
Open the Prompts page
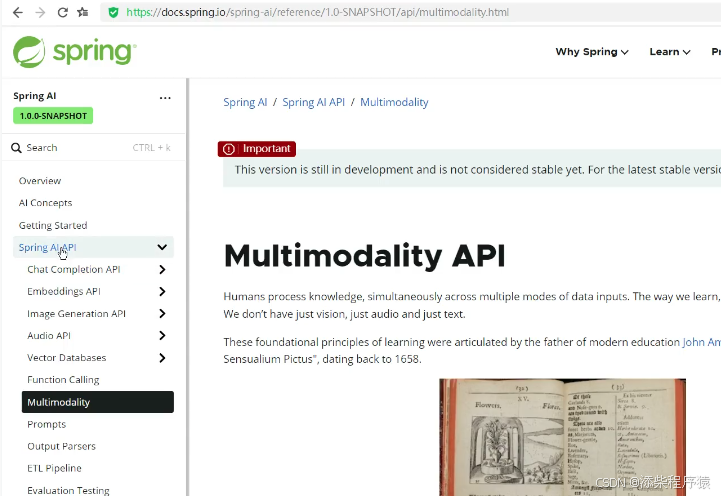46,424
